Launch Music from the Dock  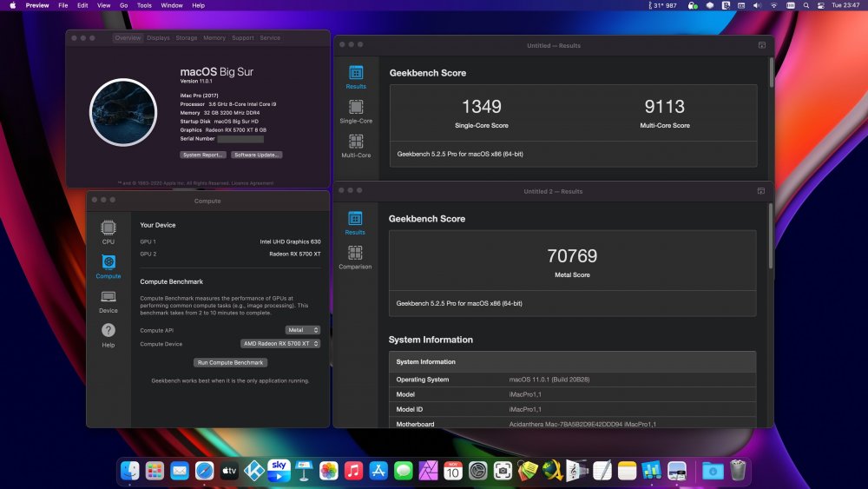coord(353,471)
